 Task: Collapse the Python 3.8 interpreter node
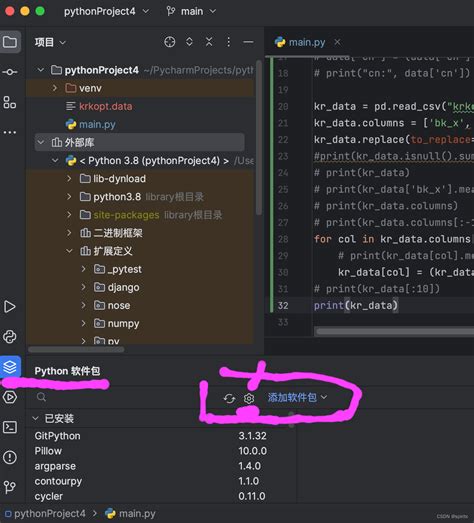pyautogui.click(x=55, y=161)
